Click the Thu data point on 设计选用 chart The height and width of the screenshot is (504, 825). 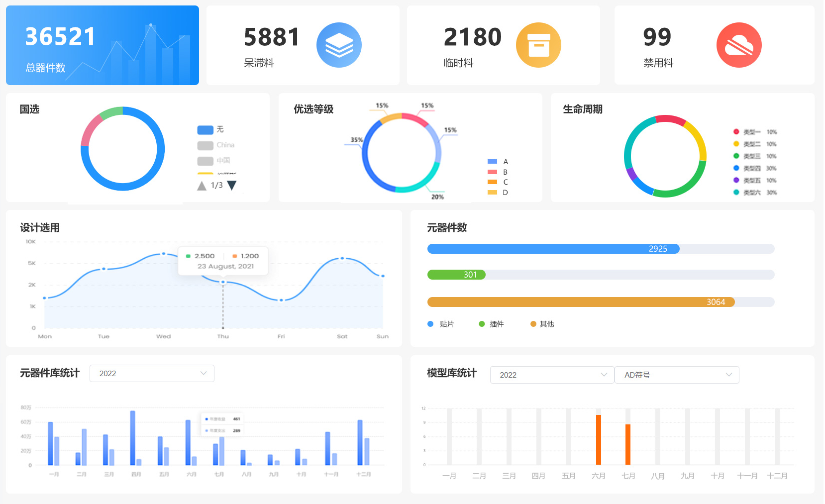(x=223, y=282)
